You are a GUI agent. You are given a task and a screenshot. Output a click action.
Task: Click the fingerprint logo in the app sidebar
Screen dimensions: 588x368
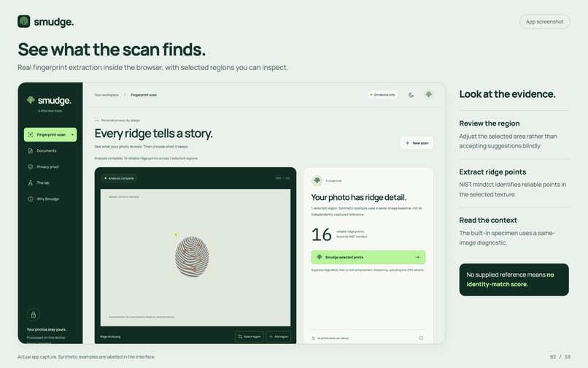click(x=31, y=100)
